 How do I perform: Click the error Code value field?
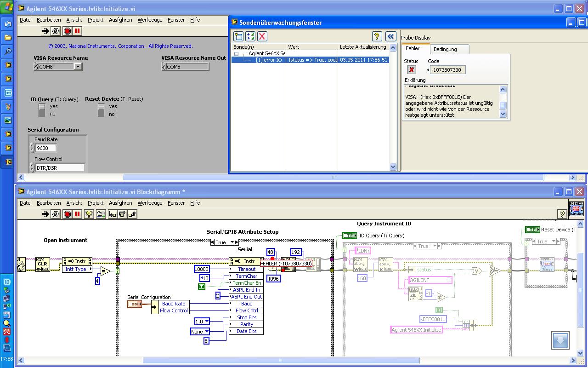pos(447,70)
